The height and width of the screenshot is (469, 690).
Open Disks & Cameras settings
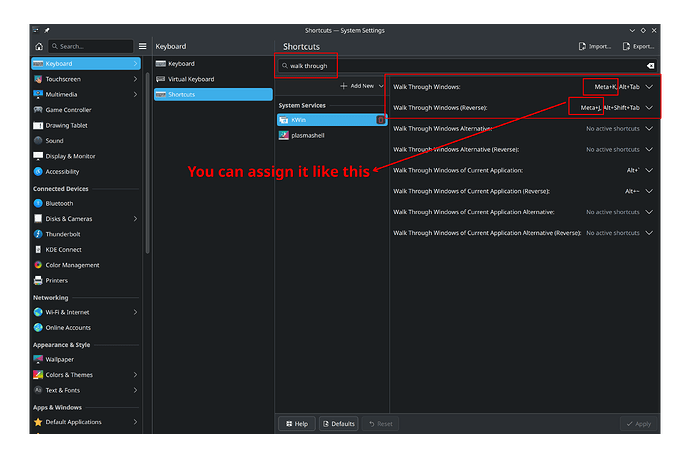coord(86,219)
